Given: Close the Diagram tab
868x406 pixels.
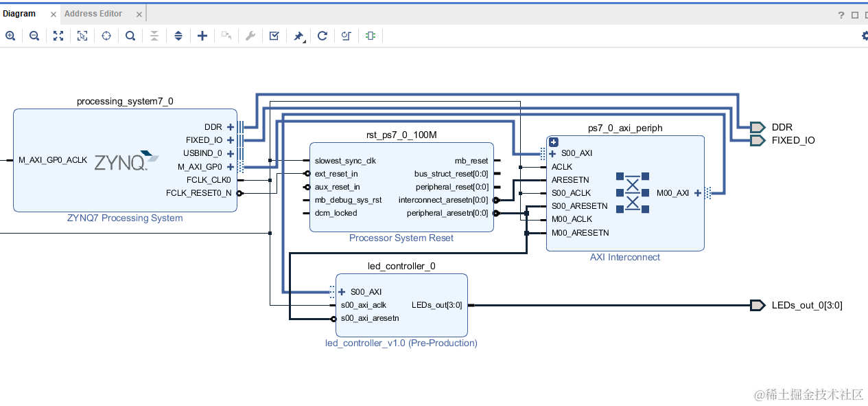Looking at the screenshot, I should (x=53, y=14).
